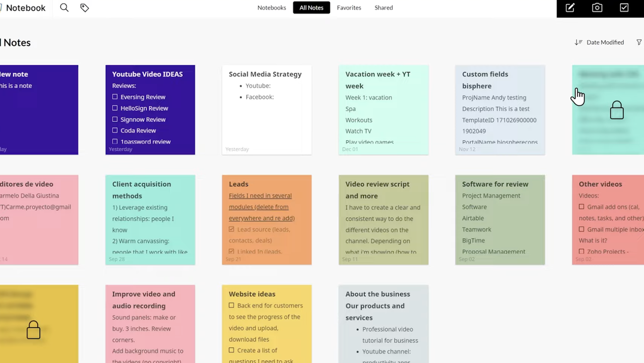Open the Social Media Strategy note
This screenshot has width=644, height=363.
coord(266,116)
